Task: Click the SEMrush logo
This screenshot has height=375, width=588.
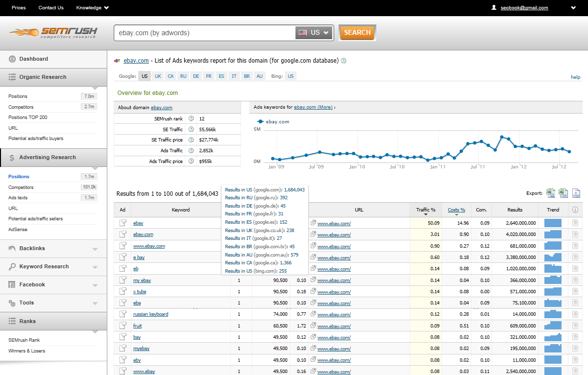Action: (53, 33)
